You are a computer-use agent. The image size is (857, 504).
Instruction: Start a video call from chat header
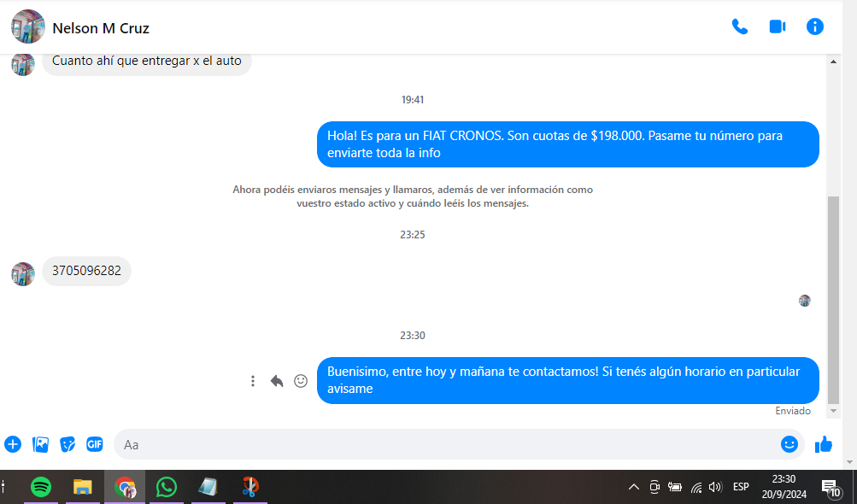[x=777, y=26]
